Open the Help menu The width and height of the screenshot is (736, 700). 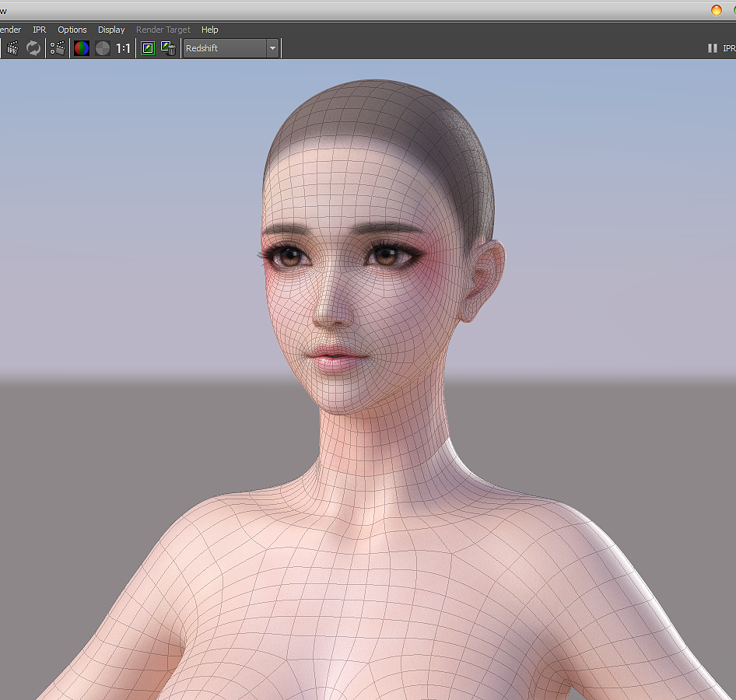click(x=210, y=30)
